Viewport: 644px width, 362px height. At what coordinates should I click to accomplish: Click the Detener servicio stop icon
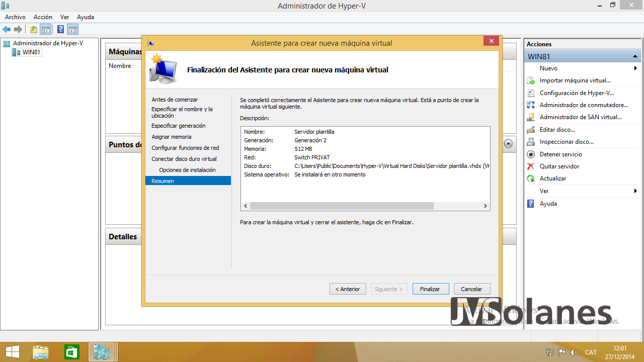click(531, 154)
